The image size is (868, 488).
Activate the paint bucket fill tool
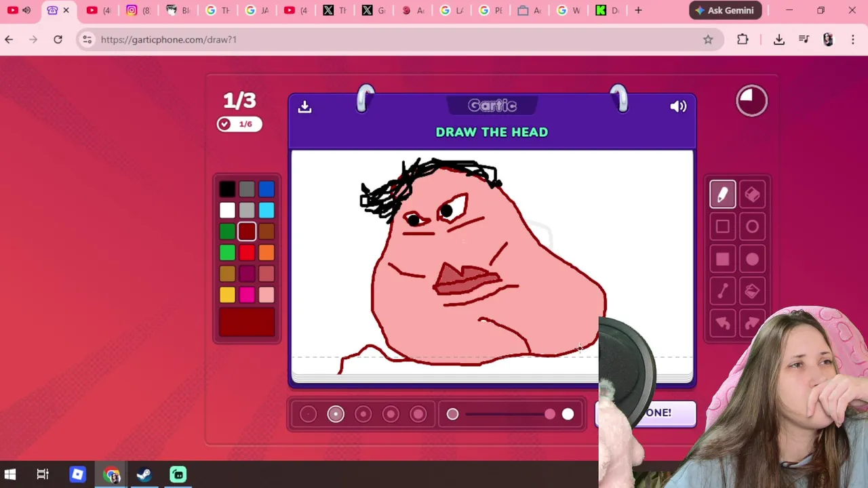(x=752, y=291)
